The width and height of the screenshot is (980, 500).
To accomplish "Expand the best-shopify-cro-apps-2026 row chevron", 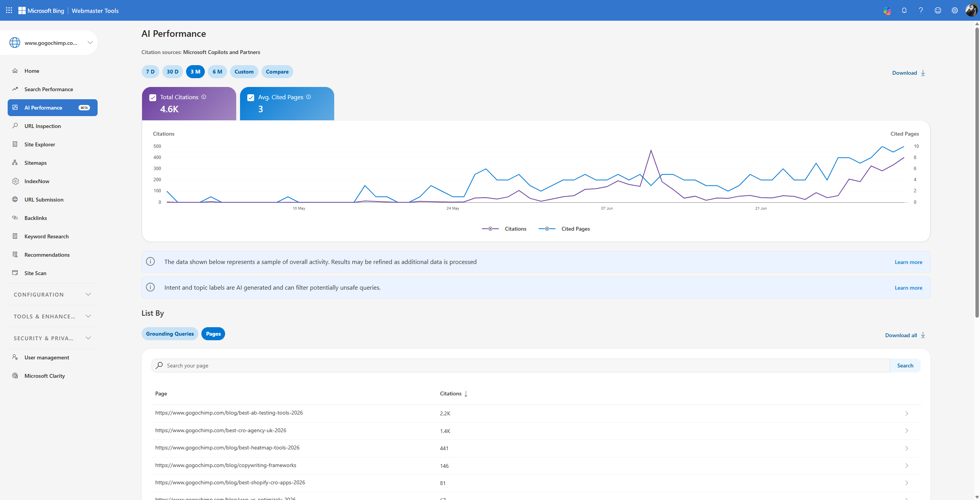I will pos(906,483).
